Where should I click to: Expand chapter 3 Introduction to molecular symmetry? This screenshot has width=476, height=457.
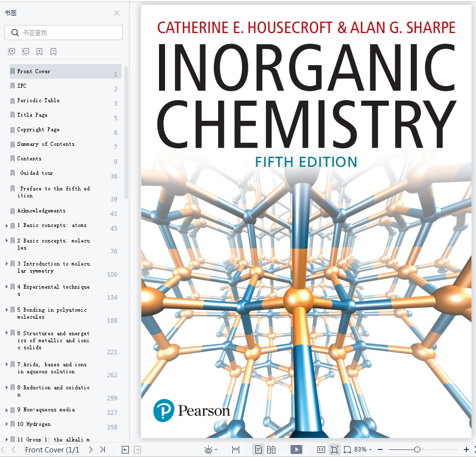(x=7, y=264)
